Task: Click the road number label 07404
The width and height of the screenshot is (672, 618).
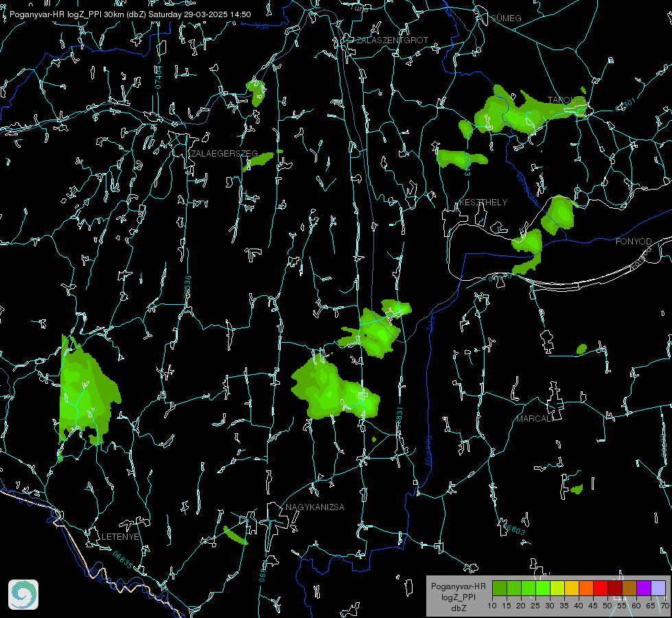Action: click(158, 77)
